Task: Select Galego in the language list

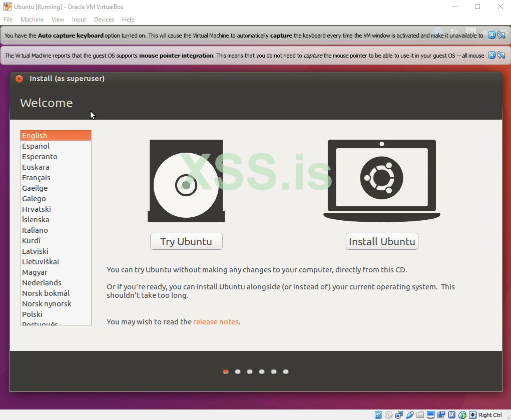Action: [56, 199]
